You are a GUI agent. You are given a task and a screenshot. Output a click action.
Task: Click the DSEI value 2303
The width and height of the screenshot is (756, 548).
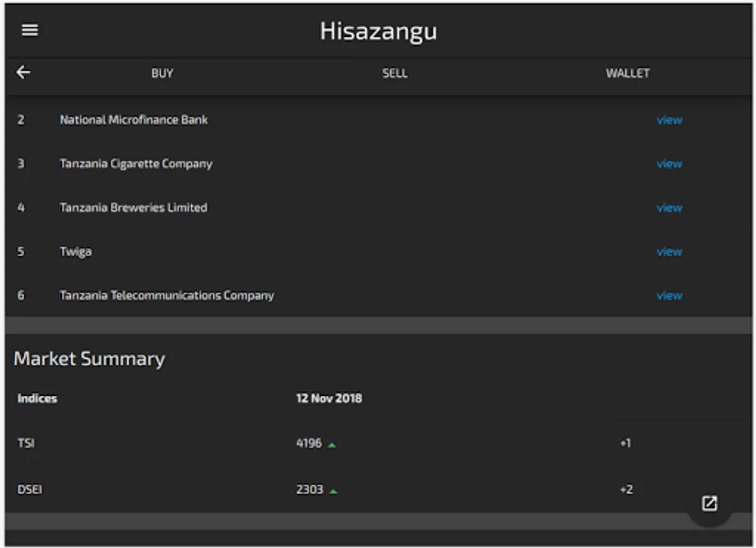point(309,490)
